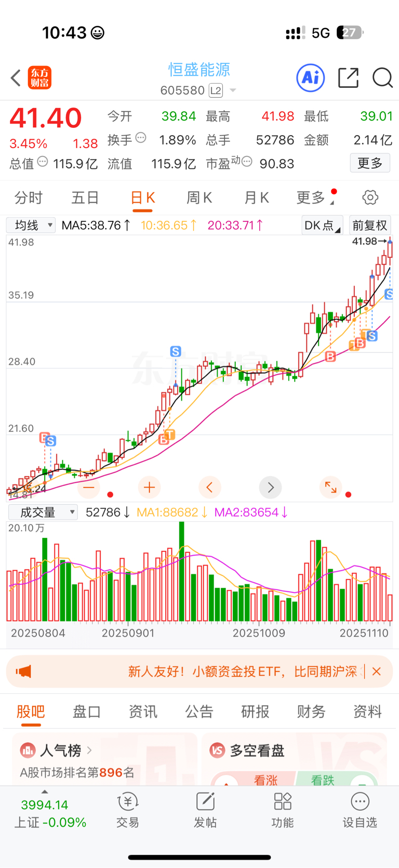Open 人气榜 chevron
The width and height of the screenshot is (399, 868).
89,750
